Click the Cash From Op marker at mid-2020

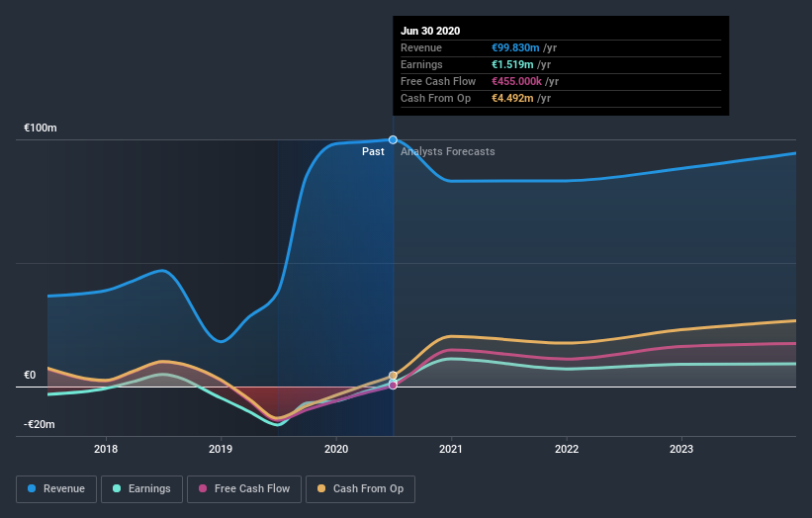[393, 376]
